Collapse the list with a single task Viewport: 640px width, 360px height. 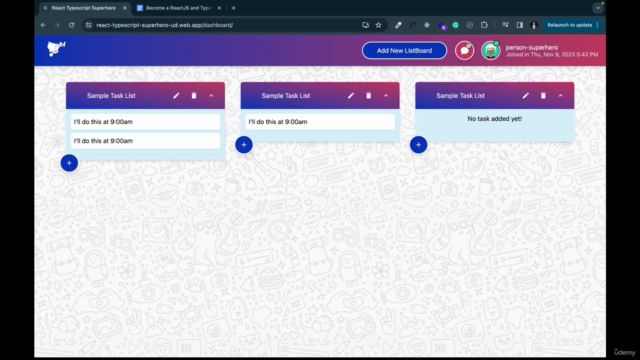(x=386, y=96)
